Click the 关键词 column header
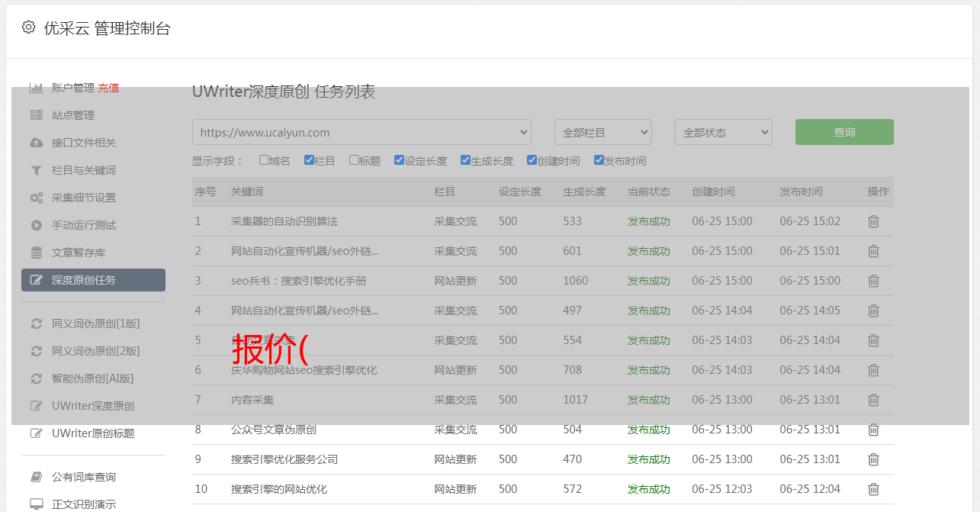 [247, 192]
